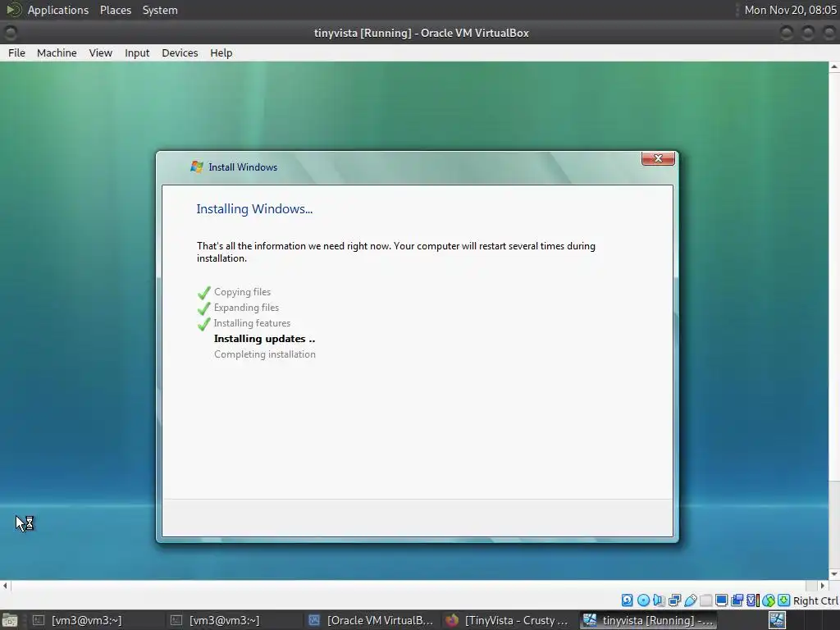Click the audio indicator icon in status bar
Image resolution: width=840 pixels, height=630 pixels.
[x=659, y=600]
